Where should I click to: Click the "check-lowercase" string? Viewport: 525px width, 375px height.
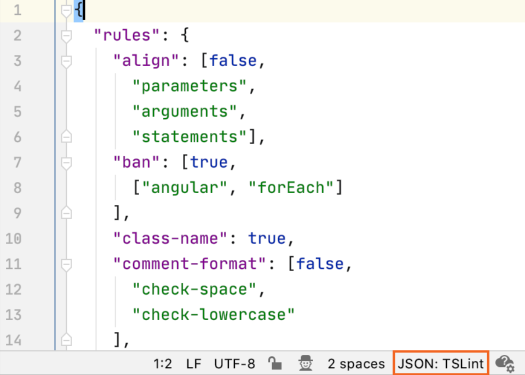coord(214,315)
